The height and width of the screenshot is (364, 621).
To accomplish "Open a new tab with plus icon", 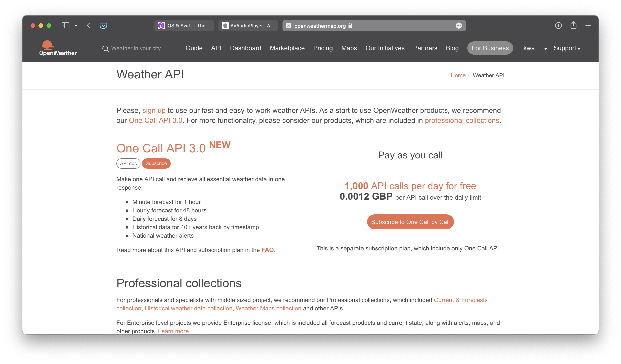I will tap(588, 26).
